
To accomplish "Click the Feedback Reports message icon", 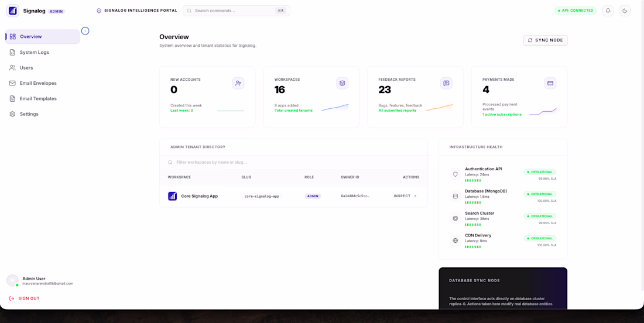I will 446,83.
